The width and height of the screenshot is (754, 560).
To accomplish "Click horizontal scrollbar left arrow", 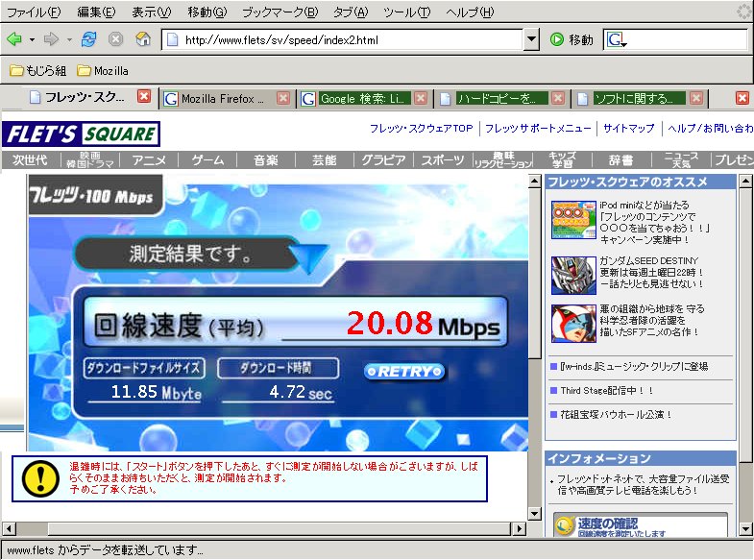I will click(x=9, y=528).
